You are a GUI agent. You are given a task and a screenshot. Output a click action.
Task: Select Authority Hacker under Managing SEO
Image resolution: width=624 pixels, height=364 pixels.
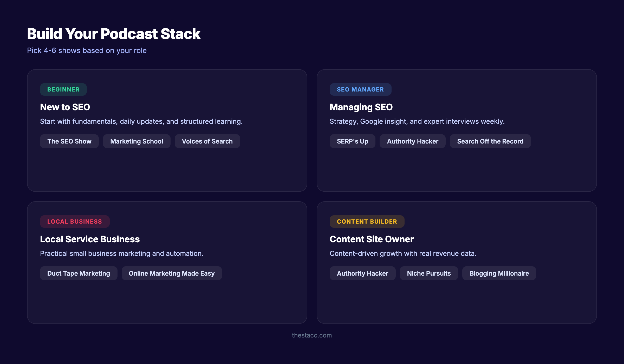click(413, 141)
